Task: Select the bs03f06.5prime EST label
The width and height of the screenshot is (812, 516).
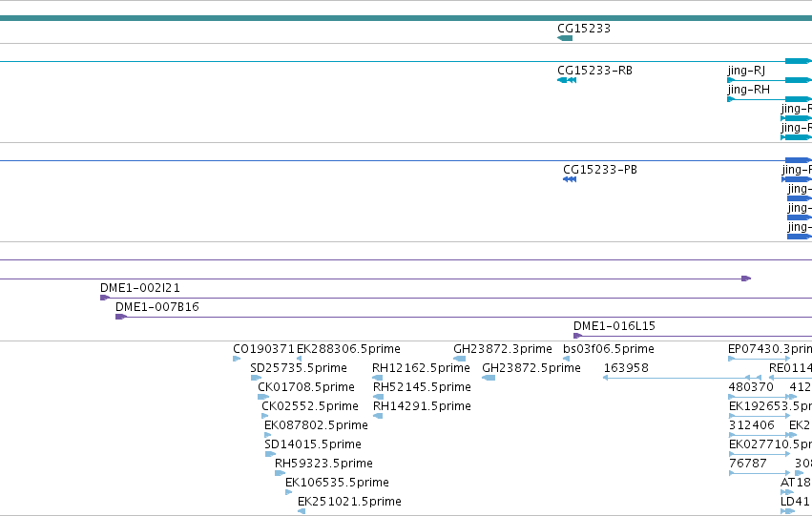Action: point(609,349)
